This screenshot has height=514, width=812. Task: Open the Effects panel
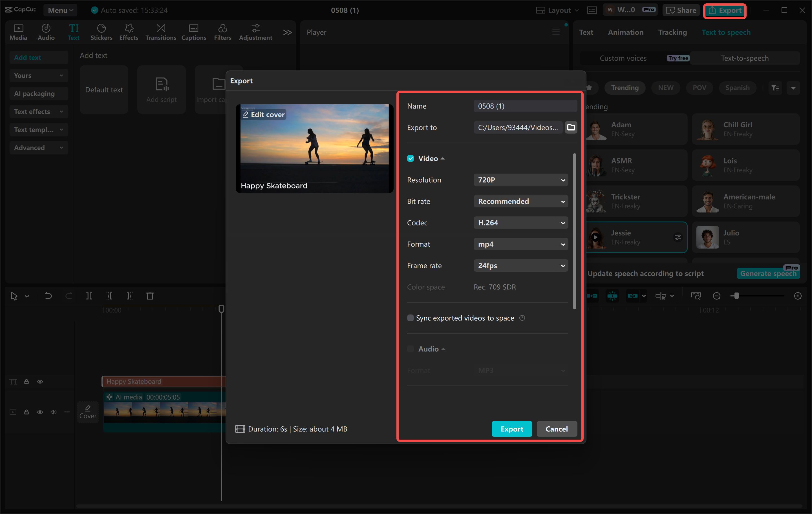tap(129, 32)
